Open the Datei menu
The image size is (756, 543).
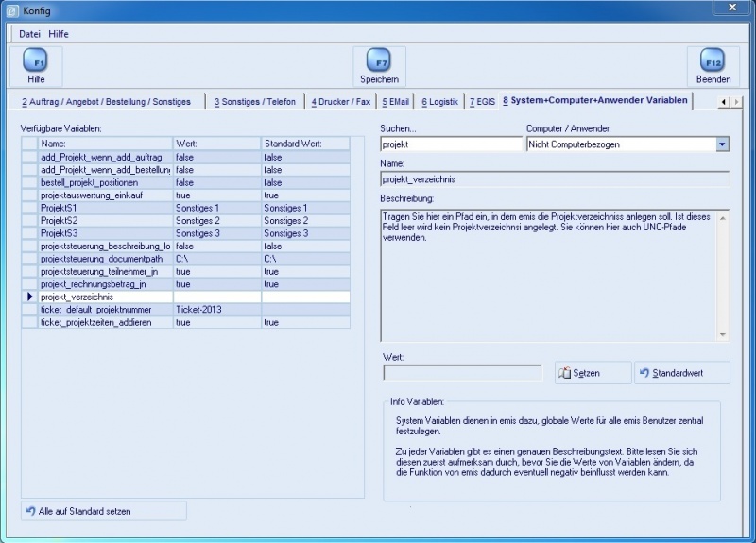[x=29, y=34]
